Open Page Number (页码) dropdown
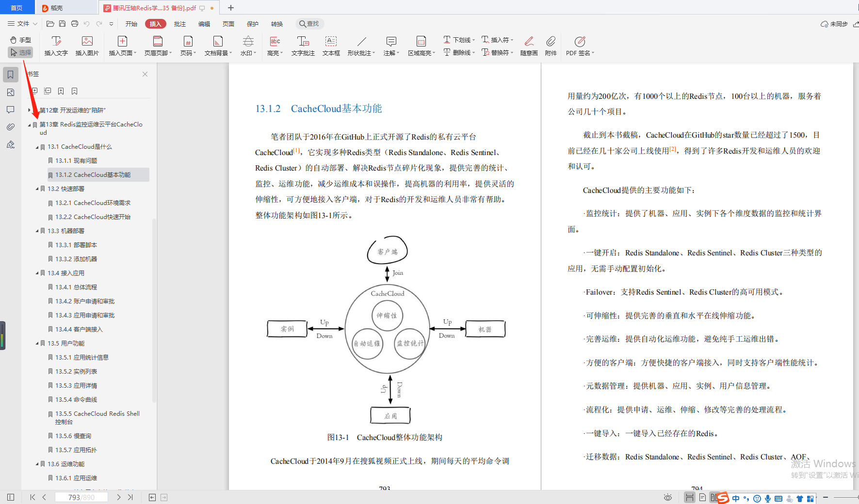859x504 pixels. [188, 46]
